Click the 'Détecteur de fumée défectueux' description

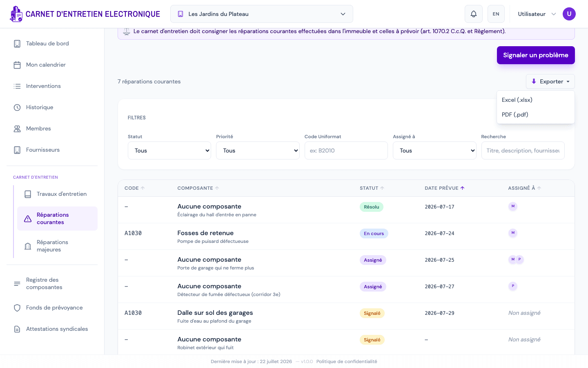pyautogui.click(x=229, y=294)
